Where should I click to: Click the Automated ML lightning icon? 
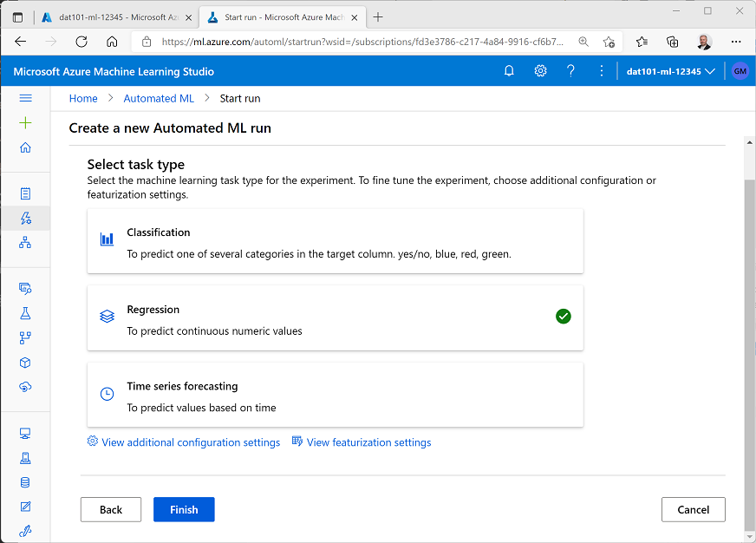coord(25,218)
